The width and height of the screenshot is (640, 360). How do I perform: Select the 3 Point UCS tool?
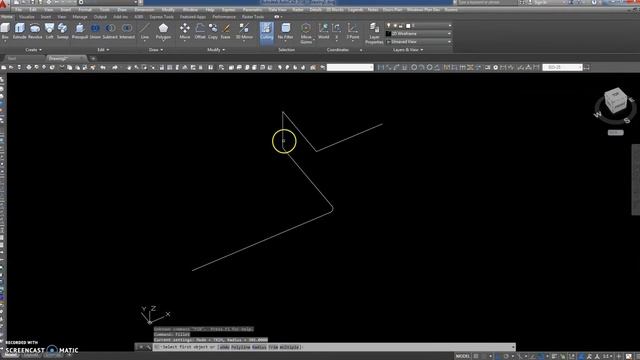point(353,31)
